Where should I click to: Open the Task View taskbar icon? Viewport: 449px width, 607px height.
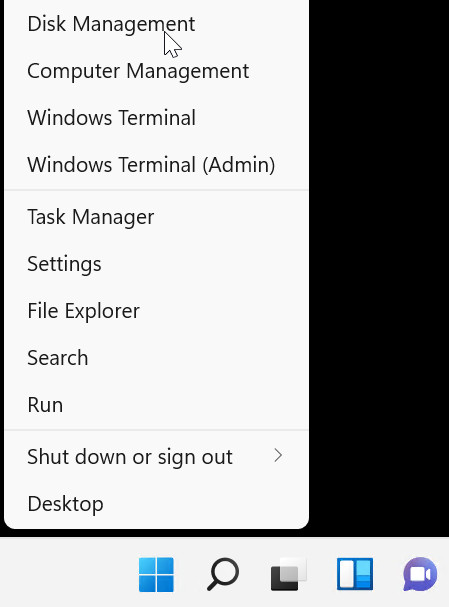pyautogui.click(x=289, y=574)
